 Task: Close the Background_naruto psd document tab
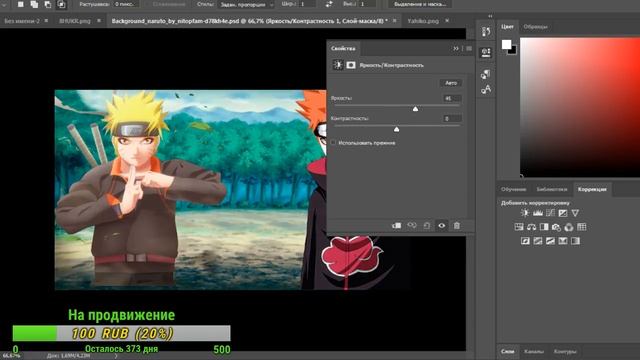point(394,20)
